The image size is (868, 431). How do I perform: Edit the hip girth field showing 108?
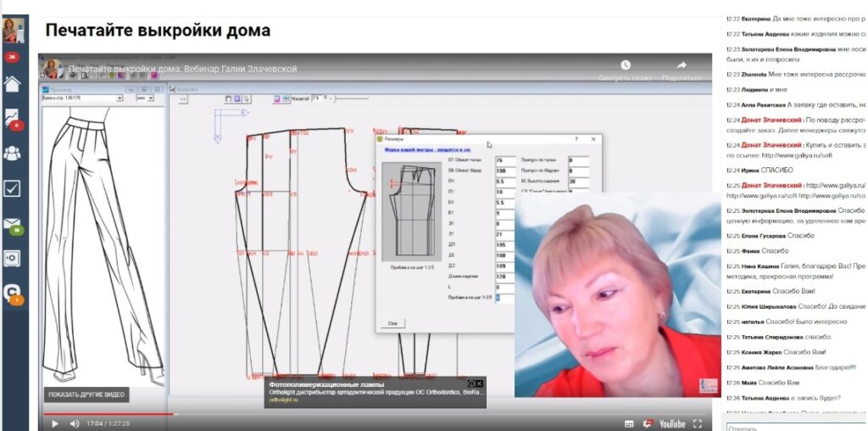505,171
